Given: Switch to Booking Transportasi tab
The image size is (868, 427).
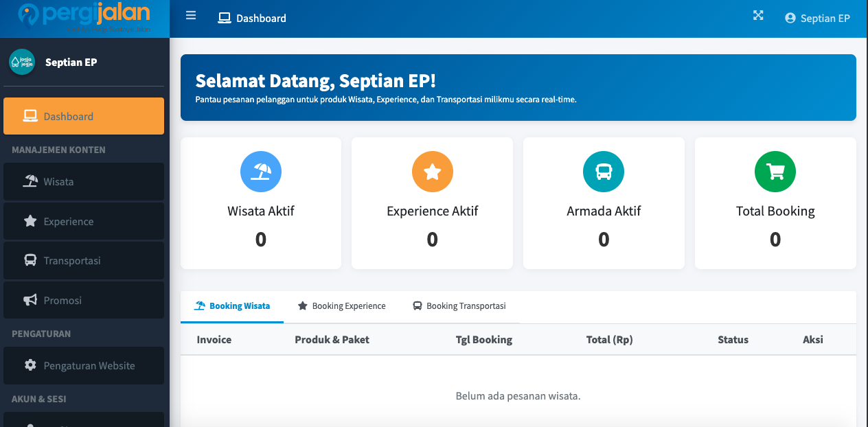Looking at the screenshot, I should [x=459, y=306].
